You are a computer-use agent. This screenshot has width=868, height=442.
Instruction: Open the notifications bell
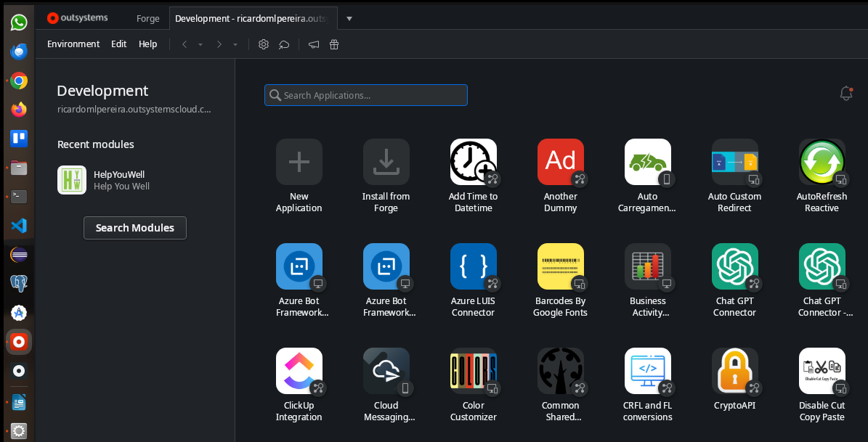click(845, 94)
